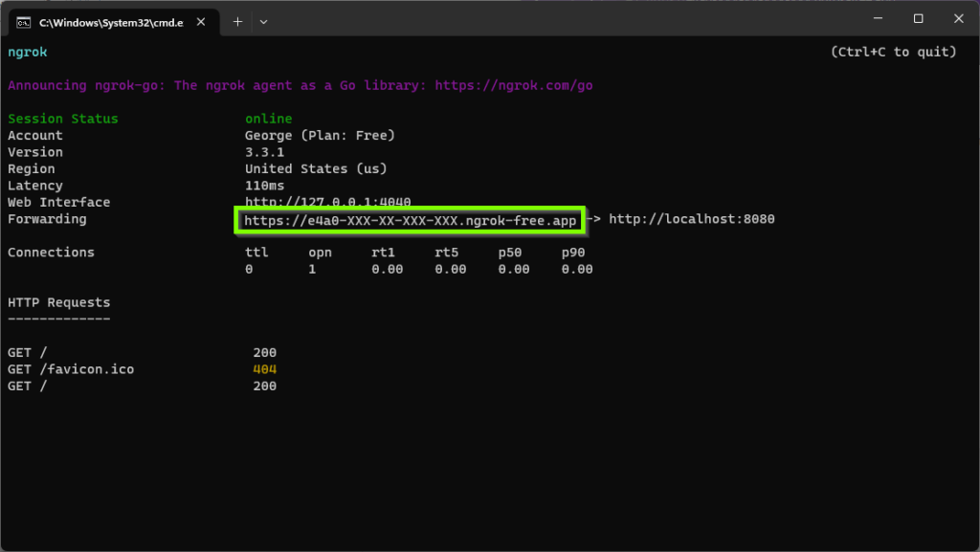Click the Account value George (Plan: Free)

coord(320,136)
